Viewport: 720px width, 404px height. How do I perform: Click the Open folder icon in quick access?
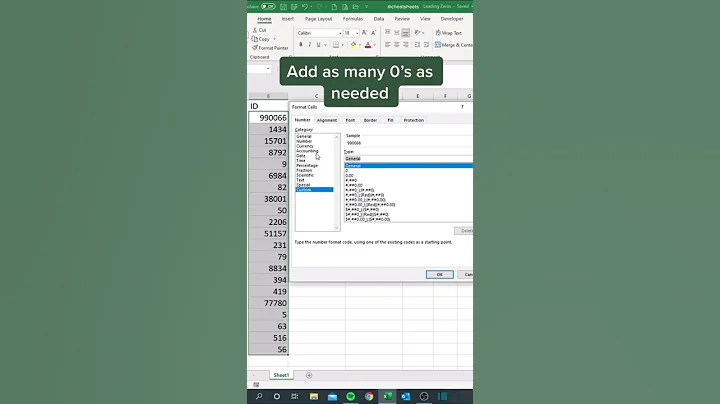[355, 7]
